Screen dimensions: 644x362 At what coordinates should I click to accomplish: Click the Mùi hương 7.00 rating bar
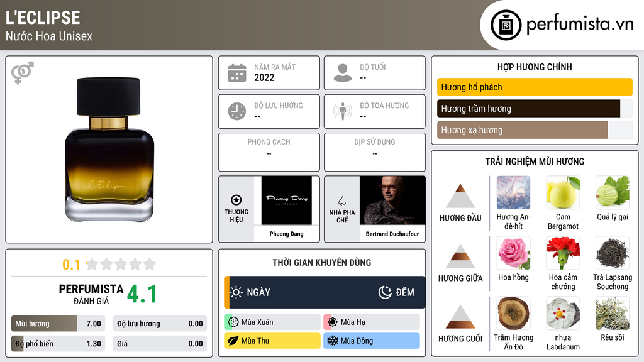coord(58,324)
